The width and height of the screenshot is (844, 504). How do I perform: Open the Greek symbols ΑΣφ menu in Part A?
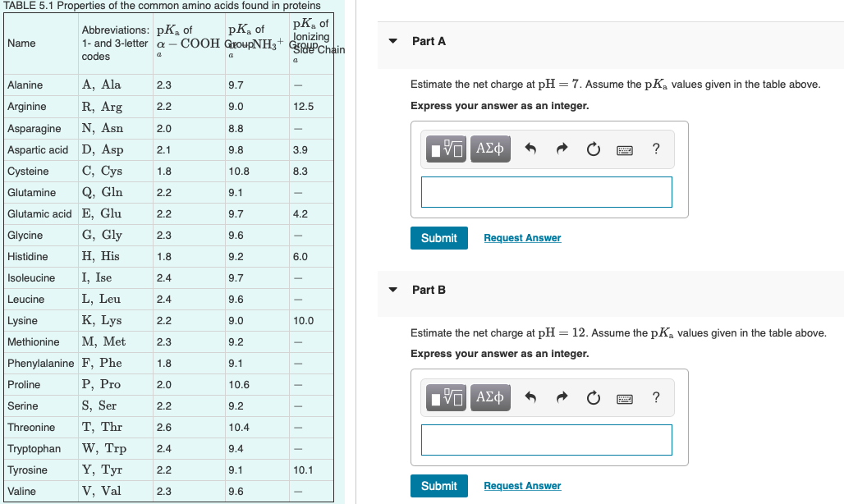(489, 149)
